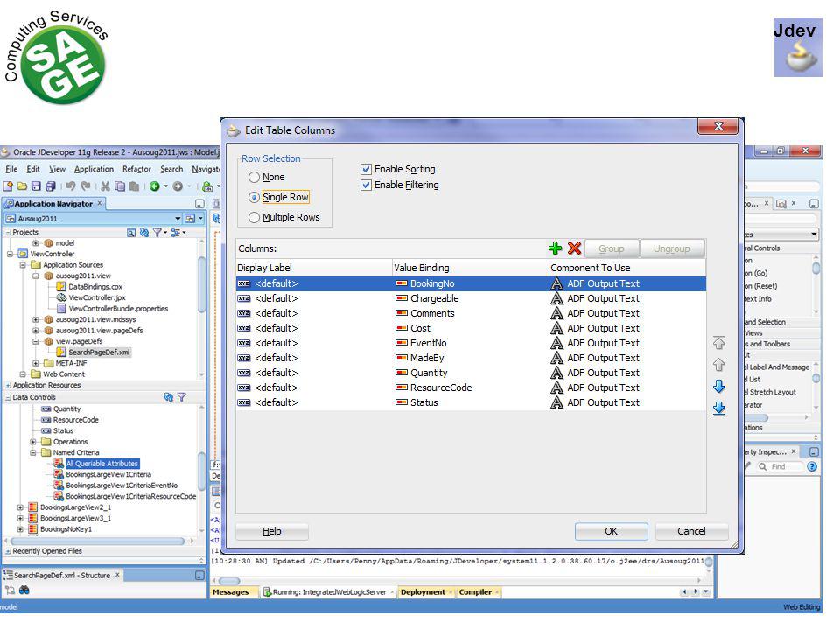Collapse the Application Sources tree node

pyautogui.click(x=23, y=264)
